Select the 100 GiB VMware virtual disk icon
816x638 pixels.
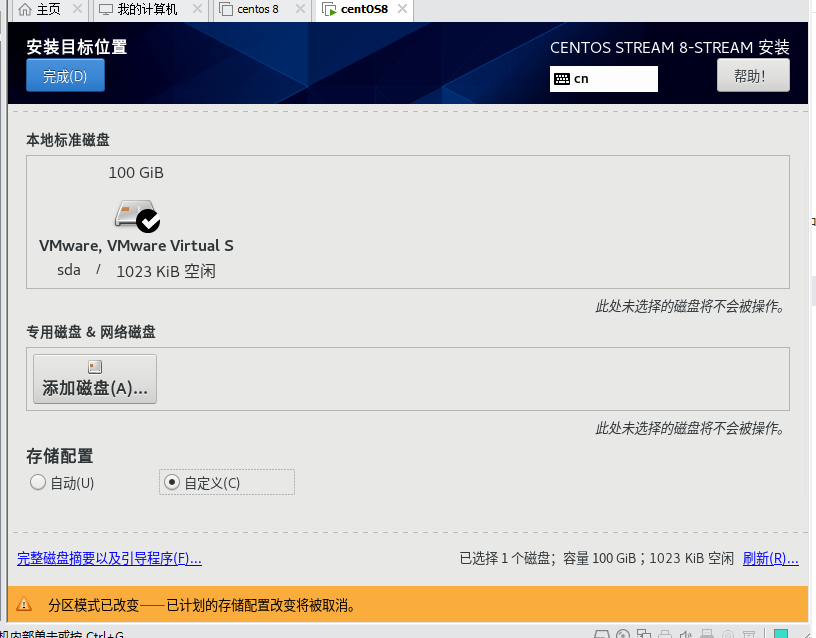(136, 214)
